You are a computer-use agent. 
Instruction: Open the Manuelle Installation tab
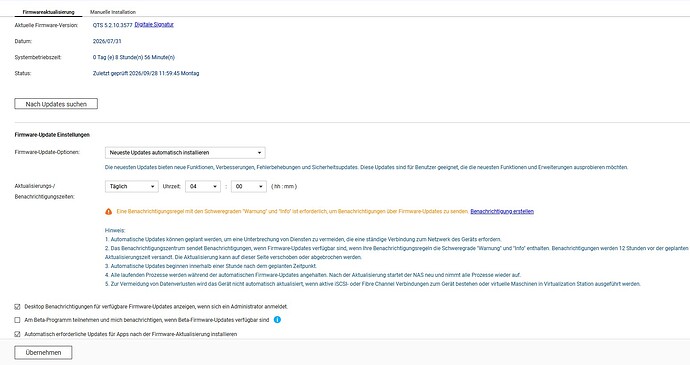coord(113,12)
